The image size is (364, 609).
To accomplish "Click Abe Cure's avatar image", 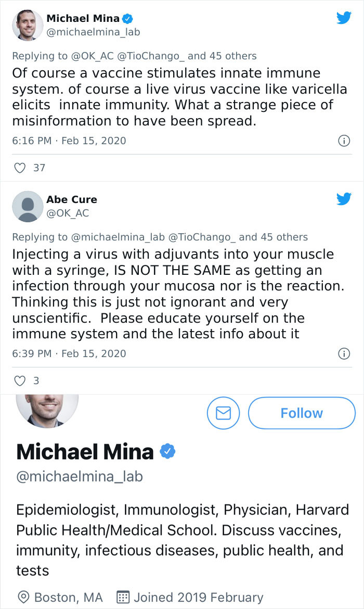I will tap(28, 206).
